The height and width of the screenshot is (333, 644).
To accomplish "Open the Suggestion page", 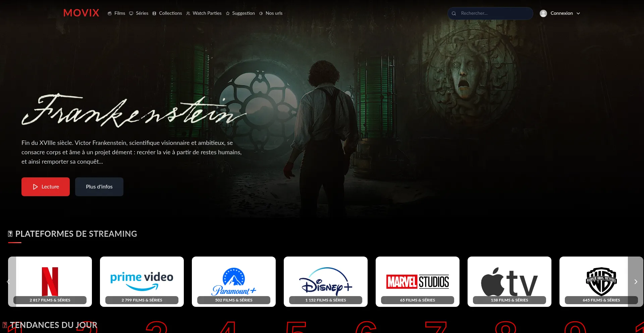I will click(240, 13).
